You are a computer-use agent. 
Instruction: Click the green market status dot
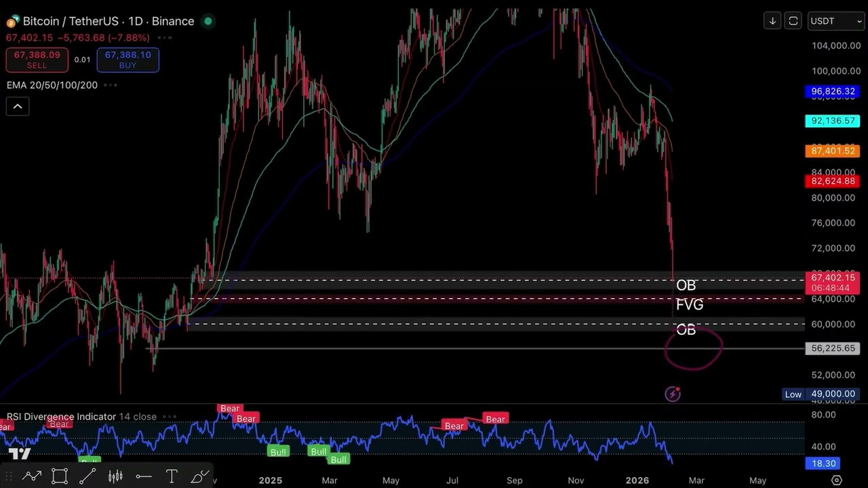[208, 21]
